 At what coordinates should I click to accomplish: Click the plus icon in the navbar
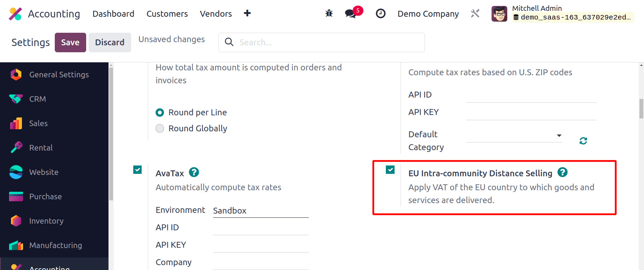247,13
